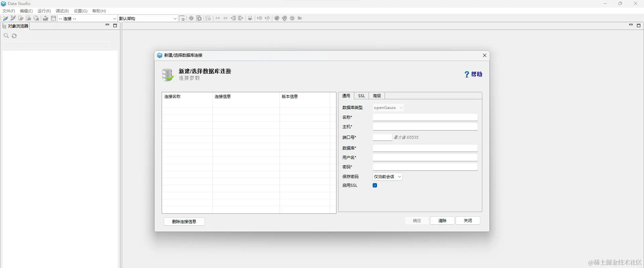644x268 pixels.
Task: Click the 主机 input field
Action: [425, 127]
